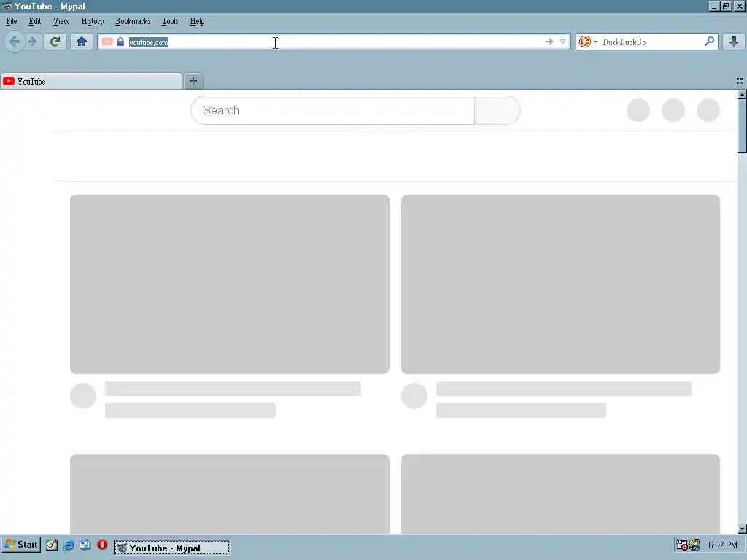The image size is (747, 560).
Task: Open the address bar history dropdown arrow
Action: click(562, 42)
